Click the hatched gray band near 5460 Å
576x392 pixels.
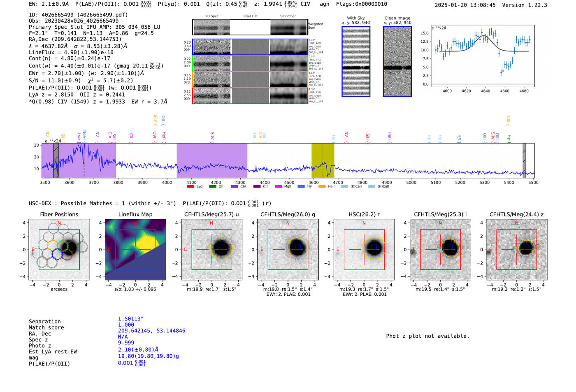524,160
